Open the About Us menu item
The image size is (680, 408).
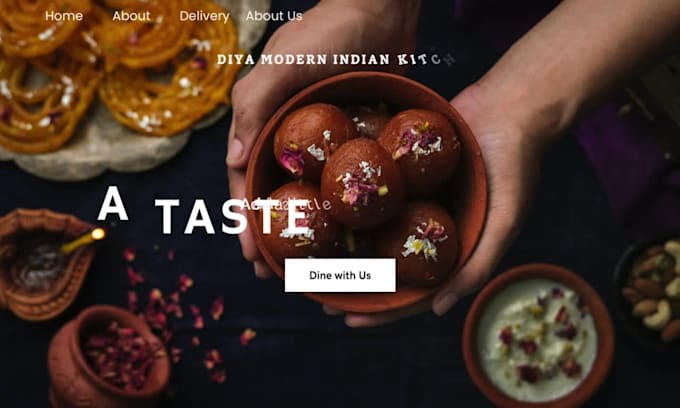pyautogui.click(x=274, y=16)
